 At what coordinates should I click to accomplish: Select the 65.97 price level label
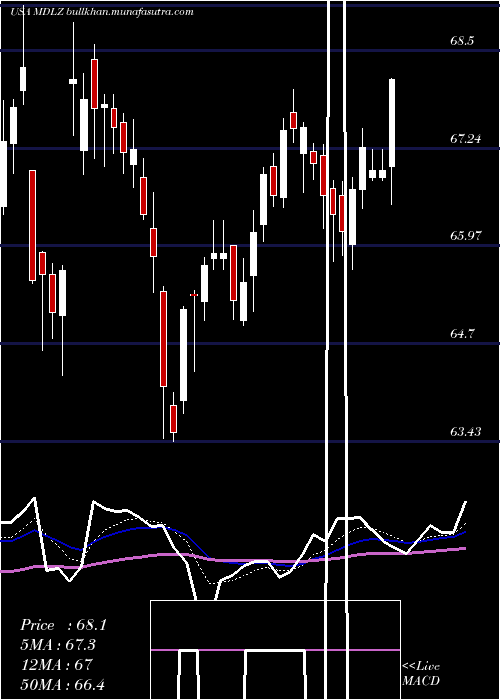[466, 236]
